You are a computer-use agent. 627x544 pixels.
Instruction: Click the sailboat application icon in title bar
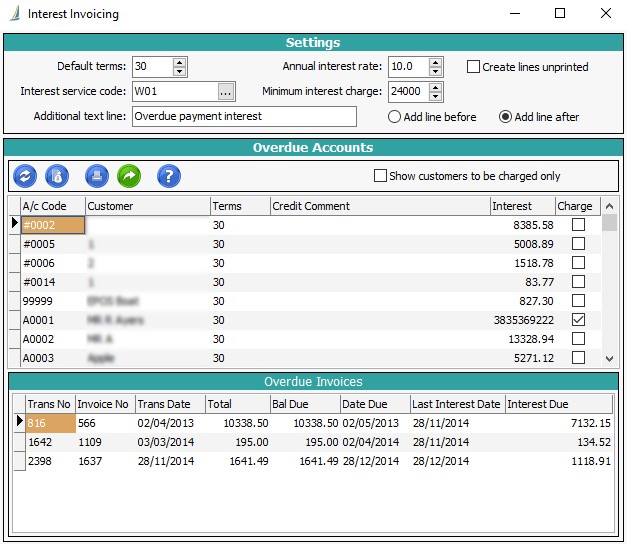pos(14,14)
